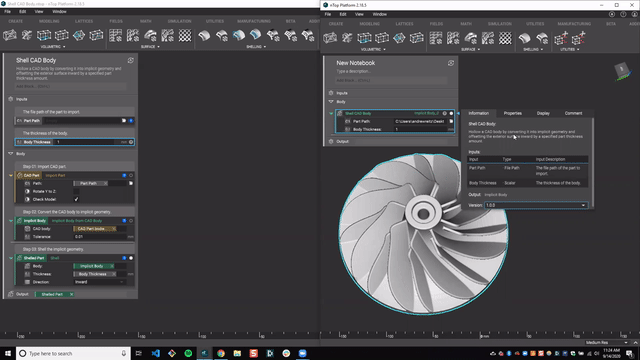This screenshot has width=640, height=360.
Task: Expand VOLUMETRIC dropdown in left window
Action: (x=53, y=47)
